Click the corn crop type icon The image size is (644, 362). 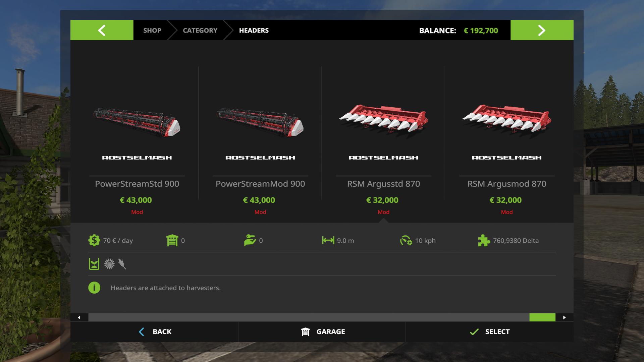122,264
